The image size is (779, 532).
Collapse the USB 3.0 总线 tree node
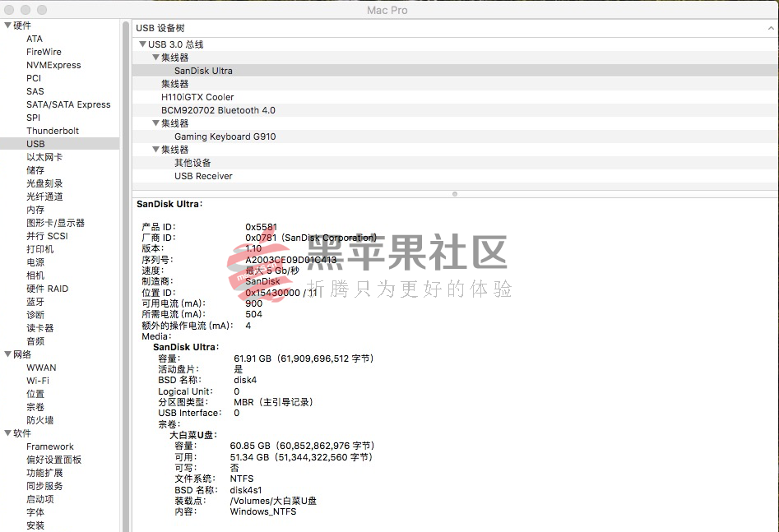point(142,44)
